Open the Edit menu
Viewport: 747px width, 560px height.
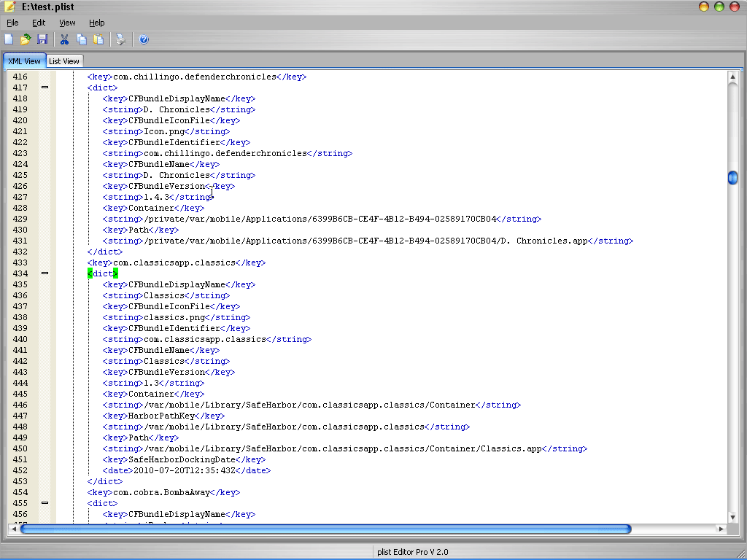(x=38, y=23)
